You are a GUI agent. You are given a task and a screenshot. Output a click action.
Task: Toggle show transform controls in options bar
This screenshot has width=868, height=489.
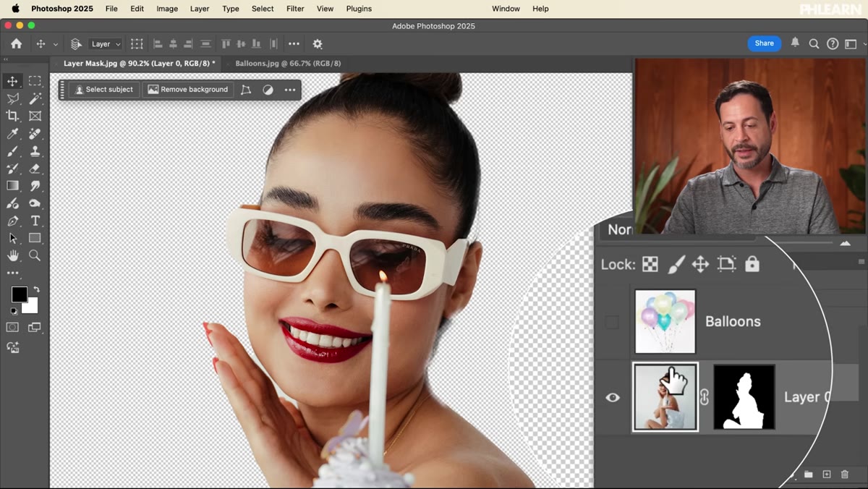(x=137, y=44)
